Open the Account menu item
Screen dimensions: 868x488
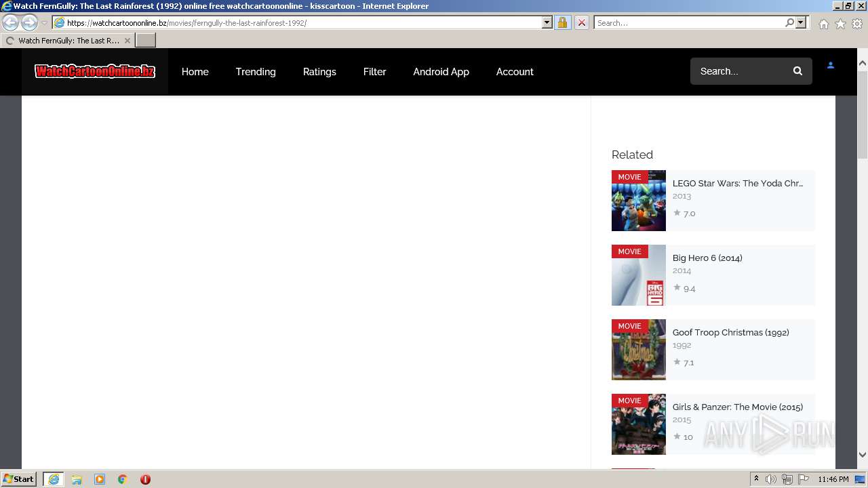[x=515, y=71]
